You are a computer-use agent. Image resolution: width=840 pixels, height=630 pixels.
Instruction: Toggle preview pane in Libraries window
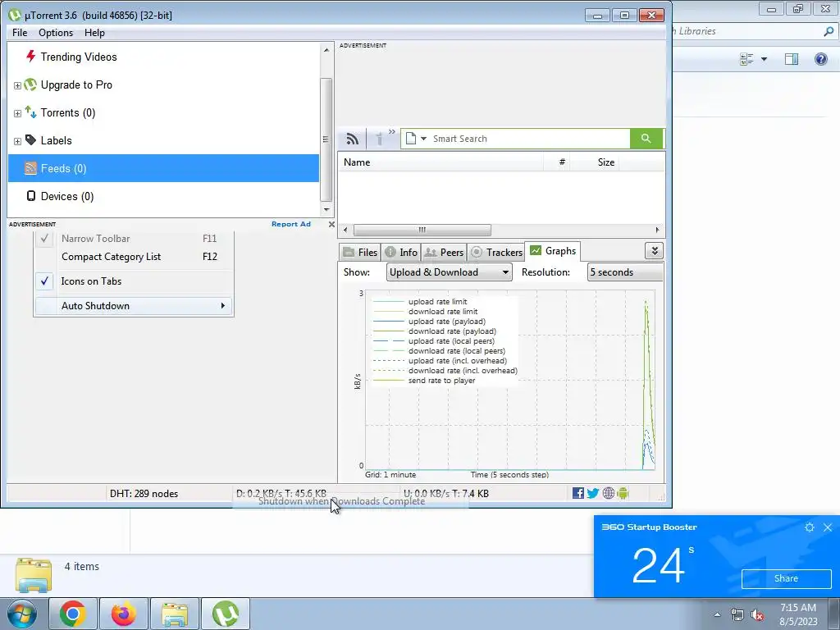[x=792, y=59]
